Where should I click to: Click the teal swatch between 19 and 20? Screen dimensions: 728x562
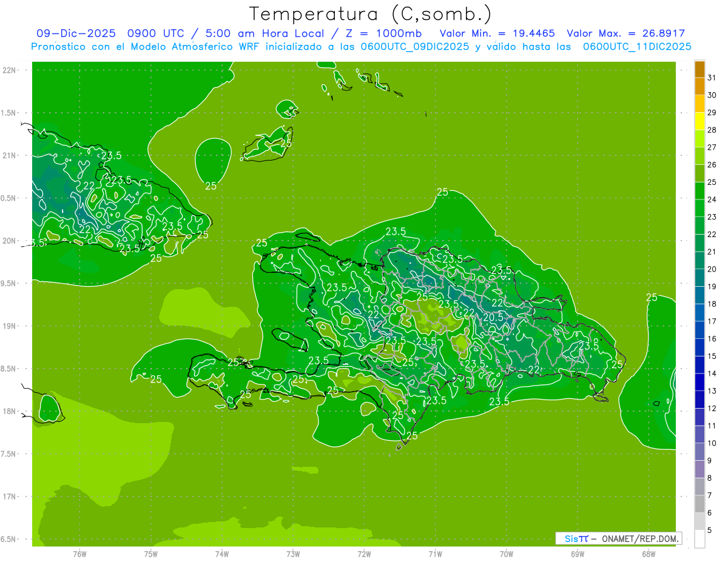click(x=699, y=278)
